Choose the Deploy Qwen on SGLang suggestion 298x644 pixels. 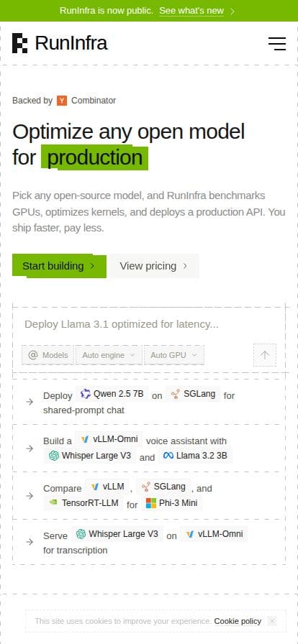click(149, 402)
